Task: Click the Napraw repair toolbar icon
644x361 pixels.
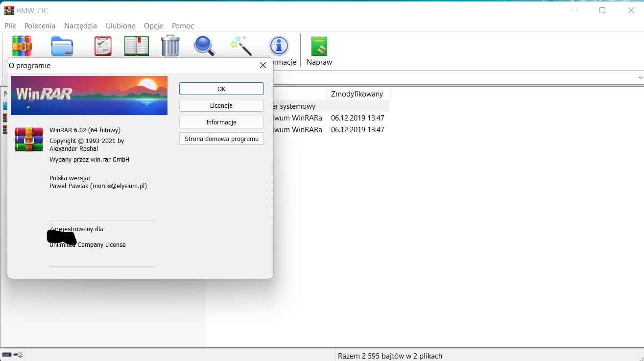Action: pyautogui.click(x=319, y=46)
